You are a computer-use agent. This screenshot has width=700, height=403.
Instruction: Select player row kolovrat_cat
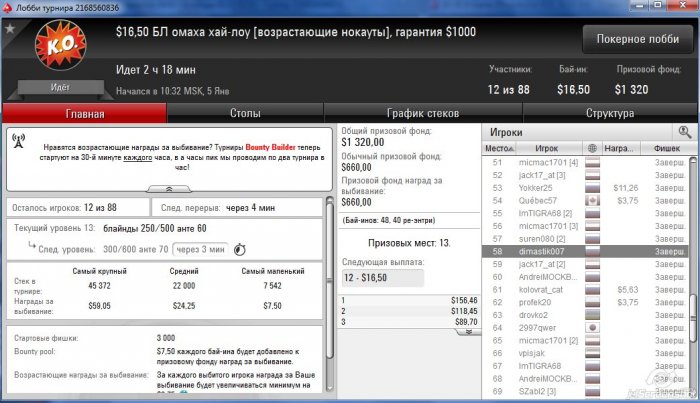tap(586, 290)
